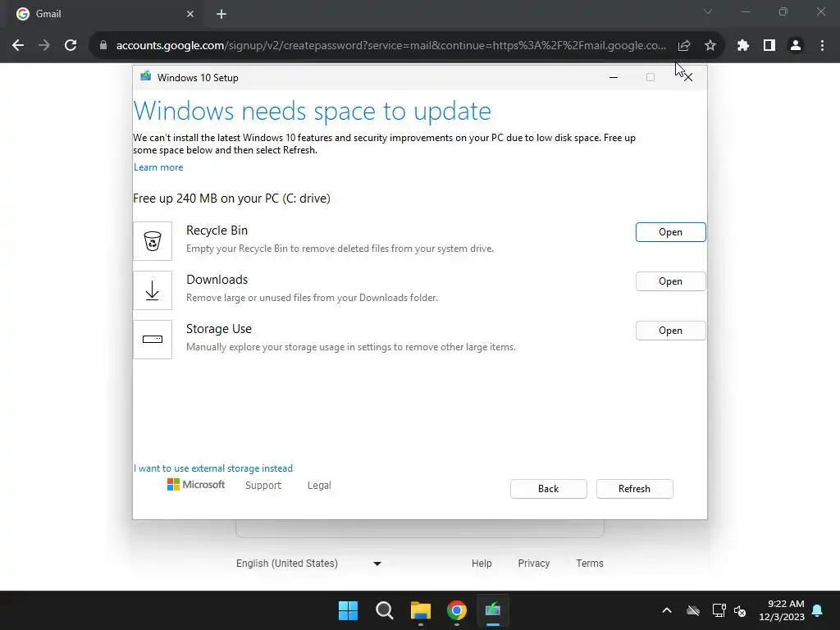The width and height of the screenshot is (840, 630).
Task: Switch to Chrome from taskbar
Action: click(x=457, y=610)
